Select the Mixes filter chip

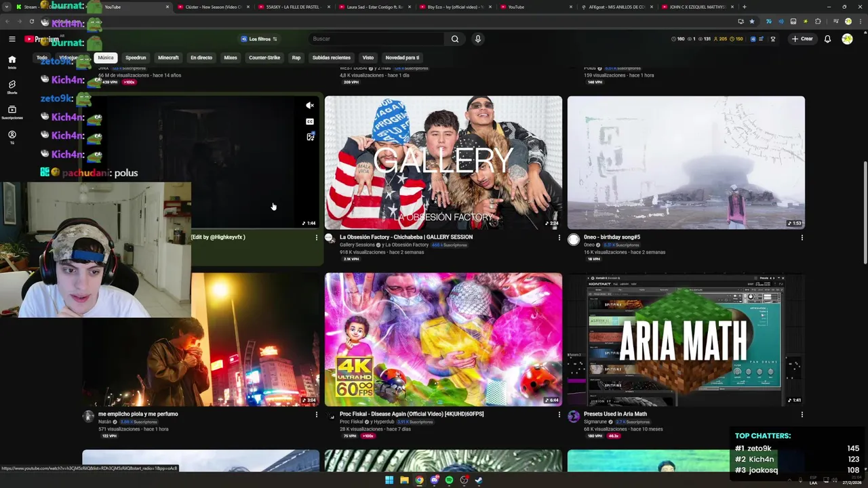231,58
